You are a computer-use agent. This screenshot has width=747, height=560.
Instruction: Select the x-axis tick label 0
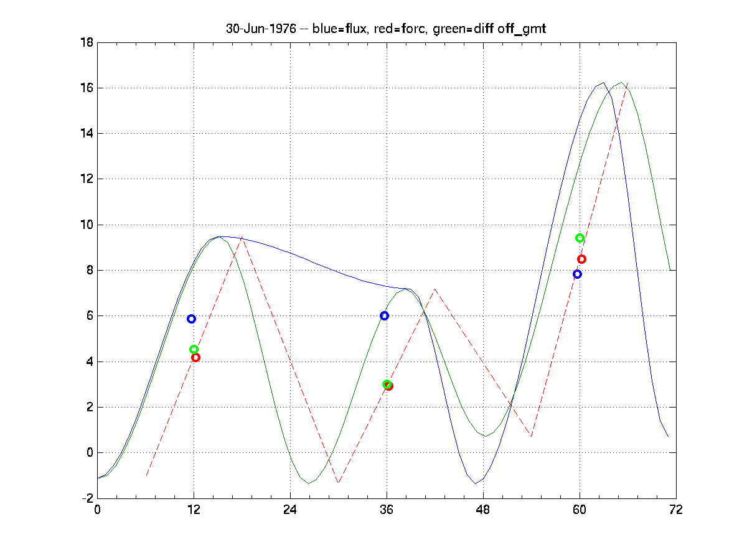tap(97, 510)
